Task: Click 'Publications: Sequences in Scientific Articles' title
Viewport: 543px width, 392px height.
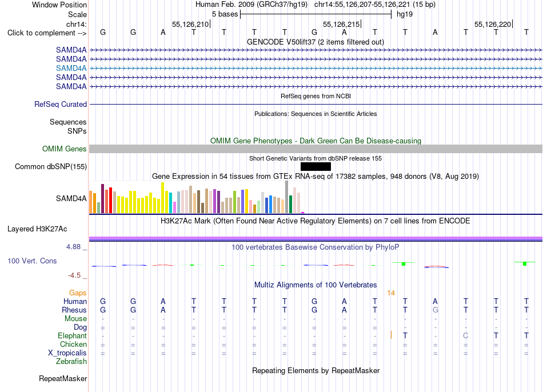Action: pos(316,114)
